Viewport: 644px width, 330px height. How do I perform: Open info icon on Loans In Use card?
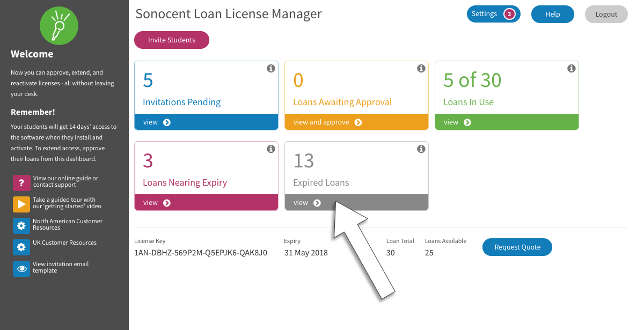point(572,69)
